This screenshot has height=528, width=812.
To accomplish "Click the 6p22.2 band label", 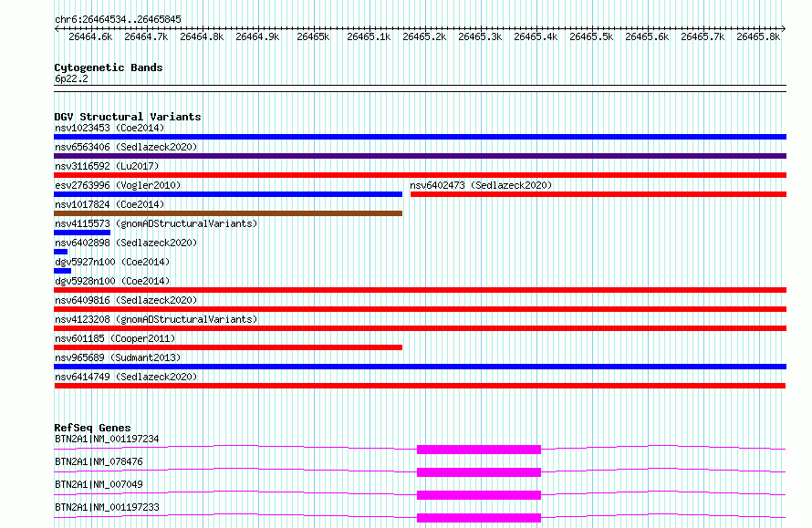I will (71, 78).
